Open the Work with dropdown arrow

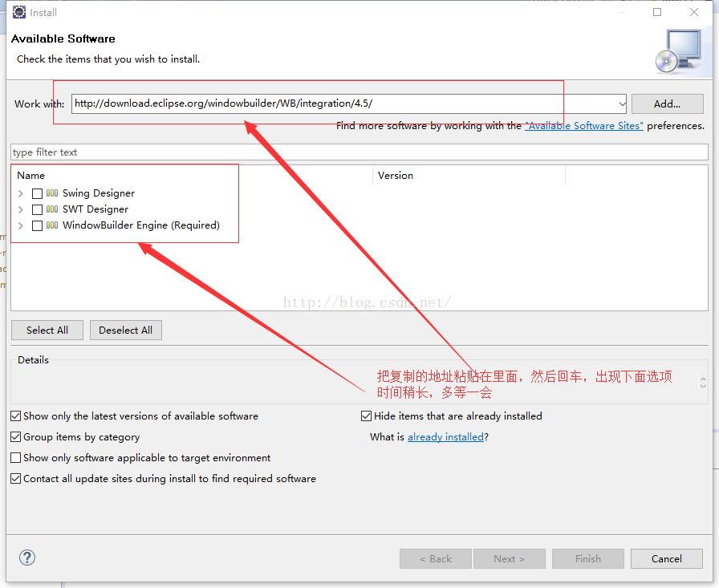click(x=621, y=104)
